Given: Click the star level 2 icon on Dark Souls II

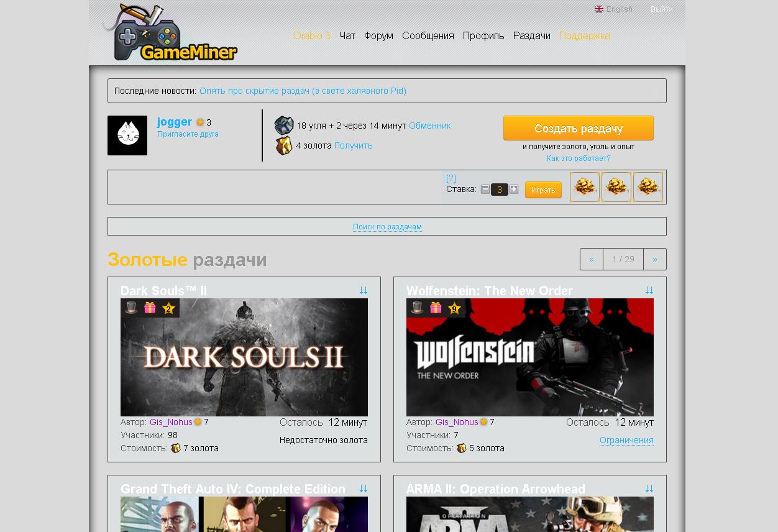Looking at the screenshot, I should [168, 308].
